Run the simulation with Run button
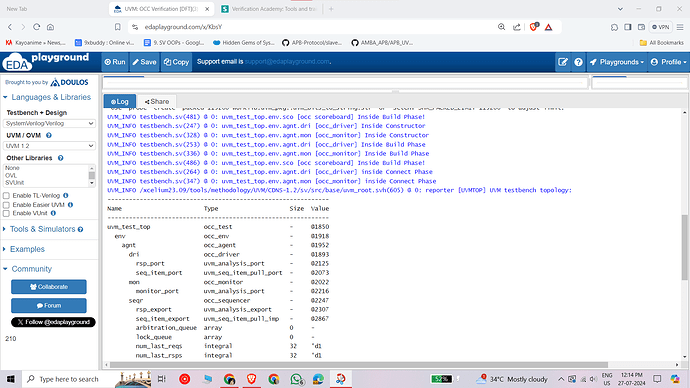 coord(115,62)
